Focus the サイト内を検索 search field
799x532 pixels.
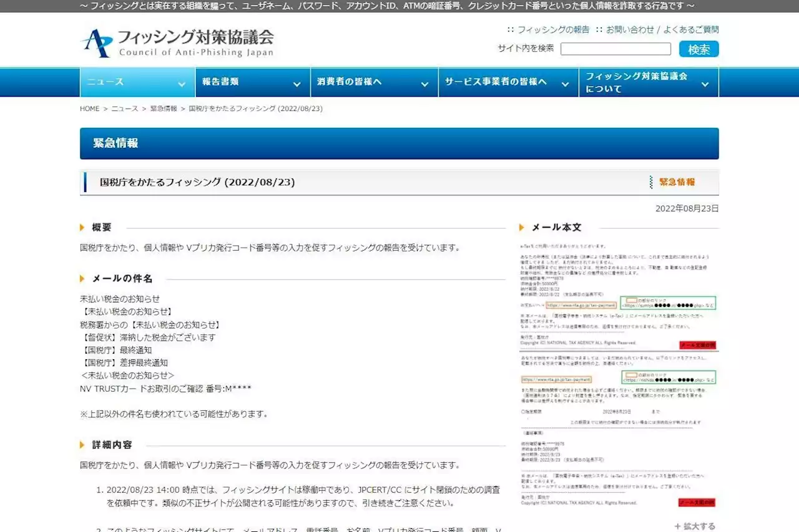coord(615,49)
